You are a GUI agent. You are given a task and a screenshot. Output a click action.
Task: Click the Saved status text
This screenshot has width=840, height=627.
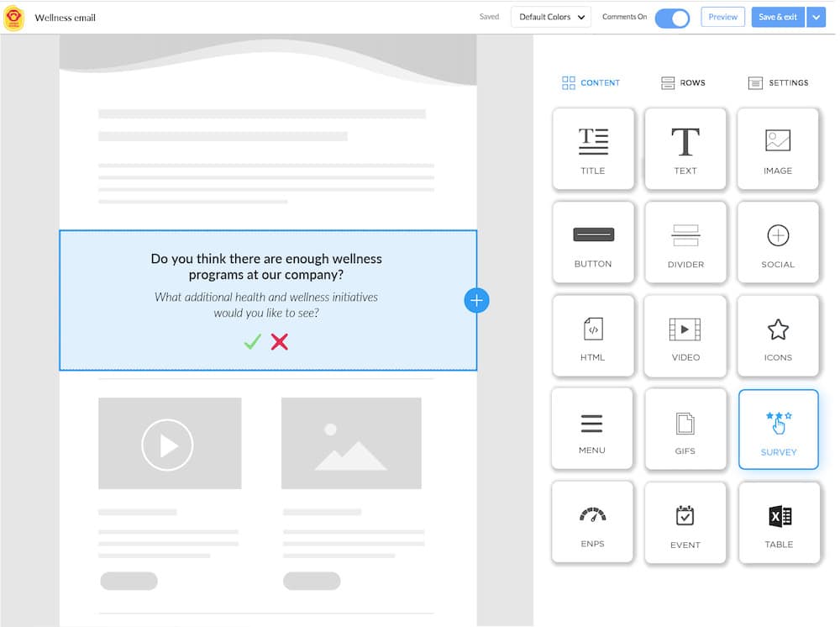point(489,17)
